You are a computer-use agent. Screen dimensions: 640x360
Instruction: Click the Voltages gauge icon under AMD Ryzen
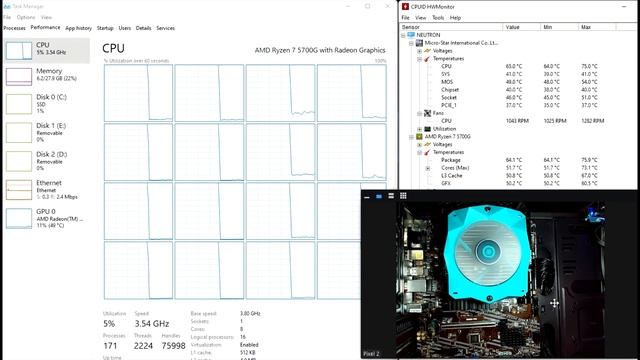427,144
